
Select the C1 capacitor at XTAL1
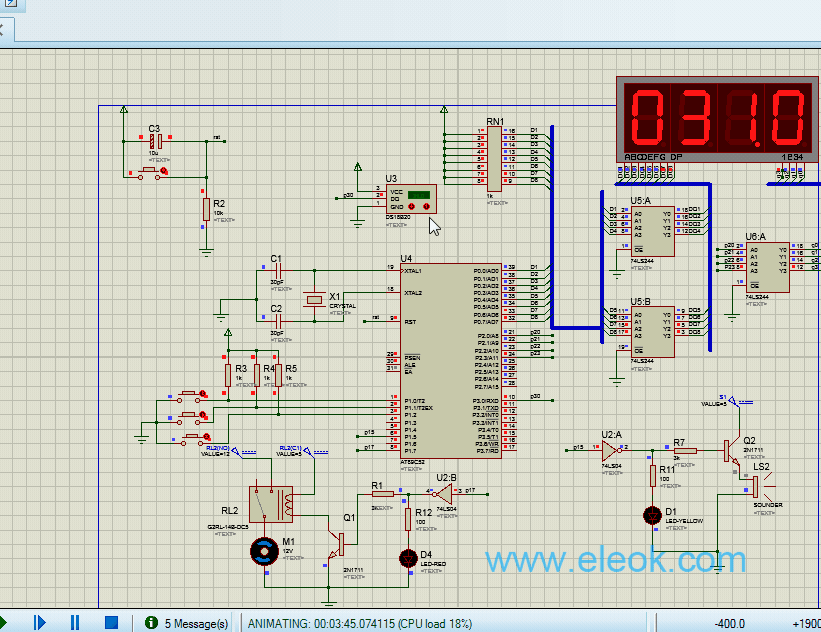[278, 271]
